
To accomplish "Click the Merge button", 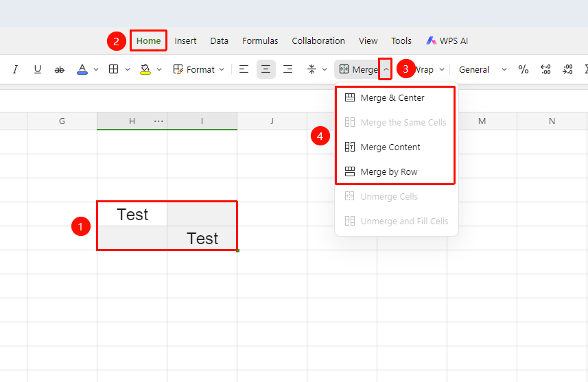I will tap(357, 69).
